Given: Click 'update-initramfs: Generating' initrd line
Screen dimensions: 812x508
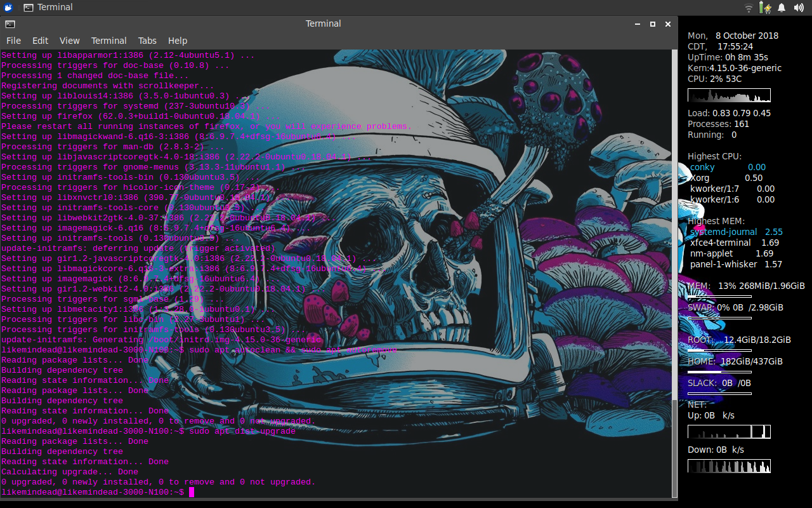Looking at the screenshot, I should pos(161,340).
